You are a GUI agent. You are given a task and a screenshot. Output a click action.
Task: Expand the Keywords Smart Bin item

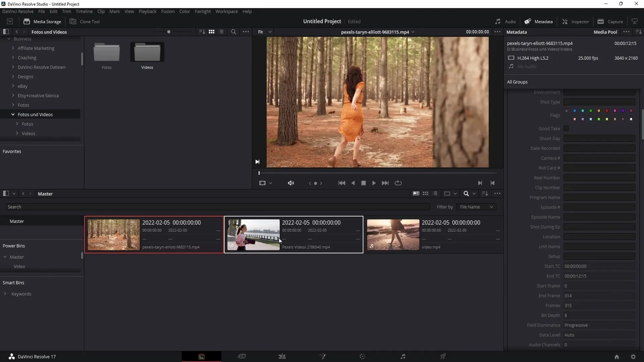pos(5,294)
